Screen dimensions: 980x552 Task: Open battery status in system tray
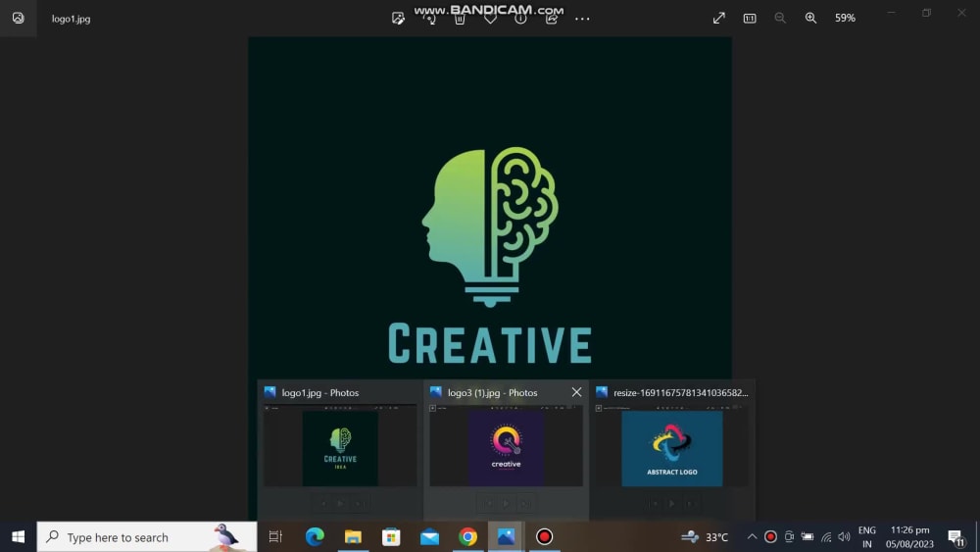(x=808, y=537)
